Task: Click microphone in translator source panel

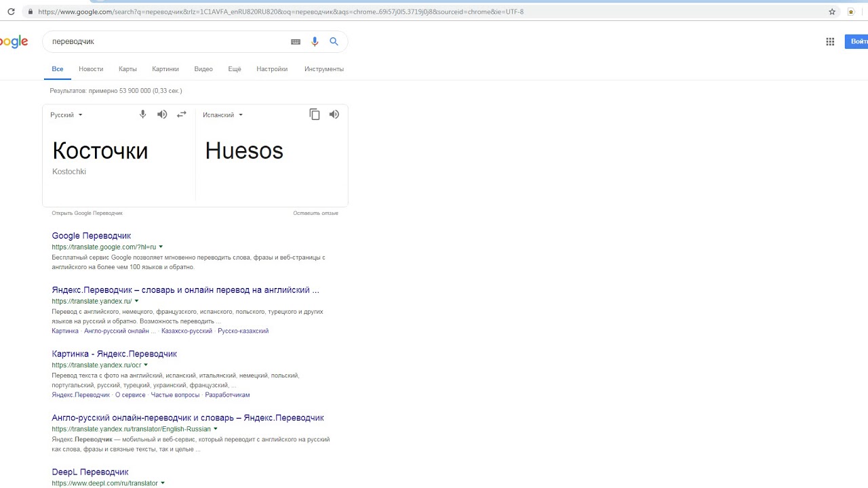Action: (x=142, y=115)
